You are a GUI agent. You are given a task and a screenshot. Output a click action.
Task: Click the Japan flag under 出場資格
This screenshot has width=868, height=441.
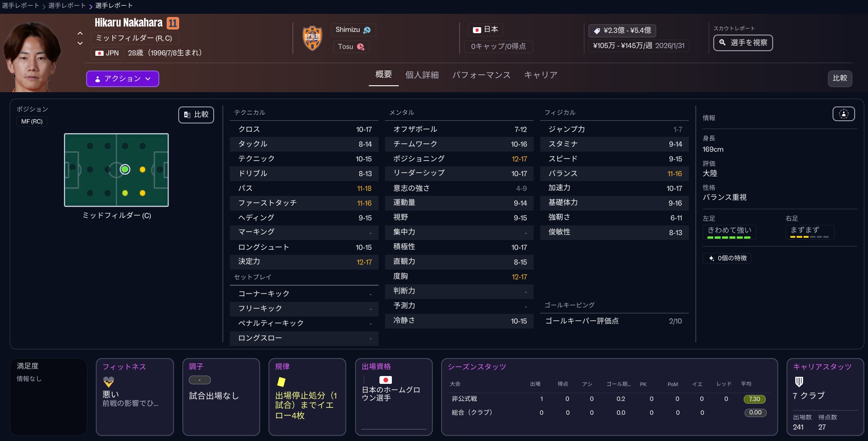point(385,380)
